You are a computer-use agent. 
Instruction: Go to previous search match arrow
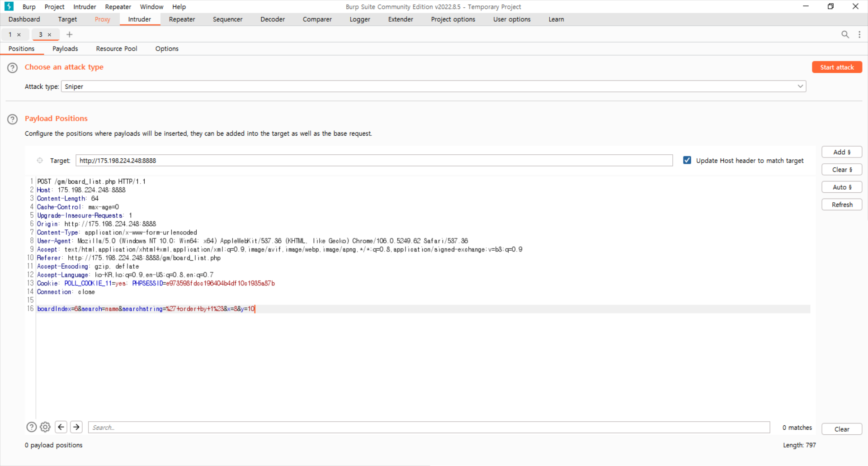pos(61,427)
